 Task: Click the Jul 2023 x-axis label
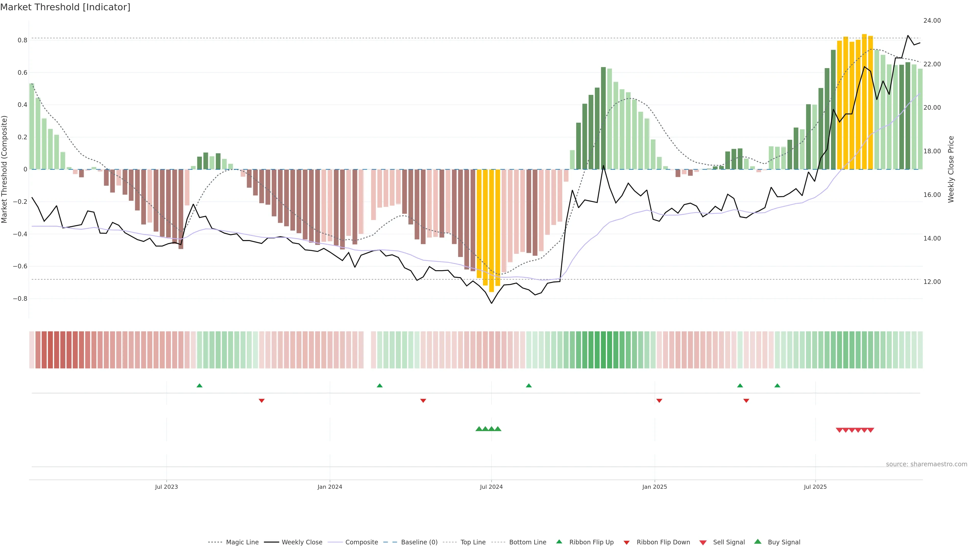[166, 487]
